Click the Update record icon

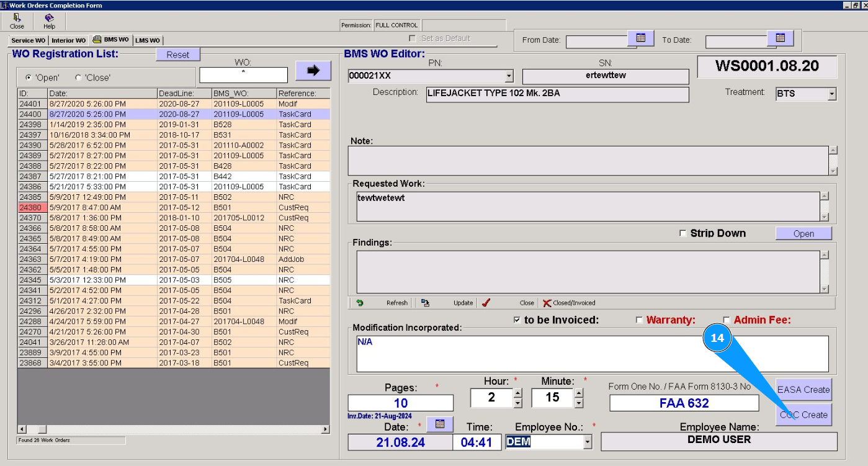coord(425,303)
